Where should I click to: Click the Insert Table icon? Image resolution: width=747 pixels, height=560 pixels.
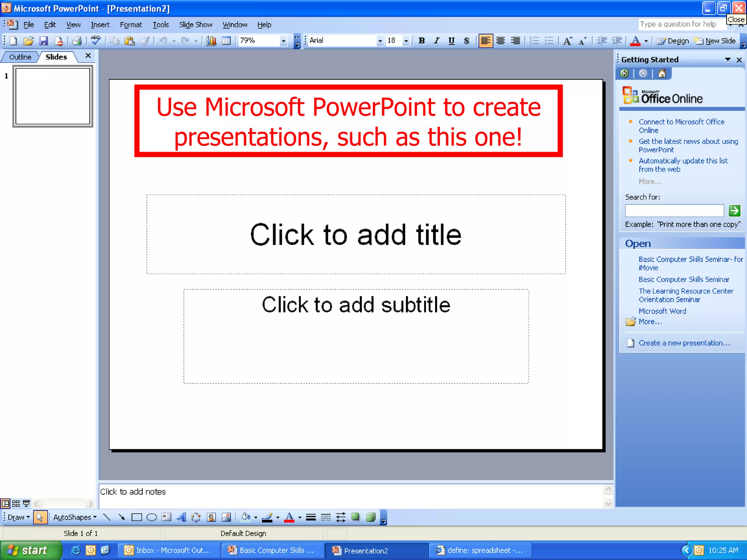226,41
